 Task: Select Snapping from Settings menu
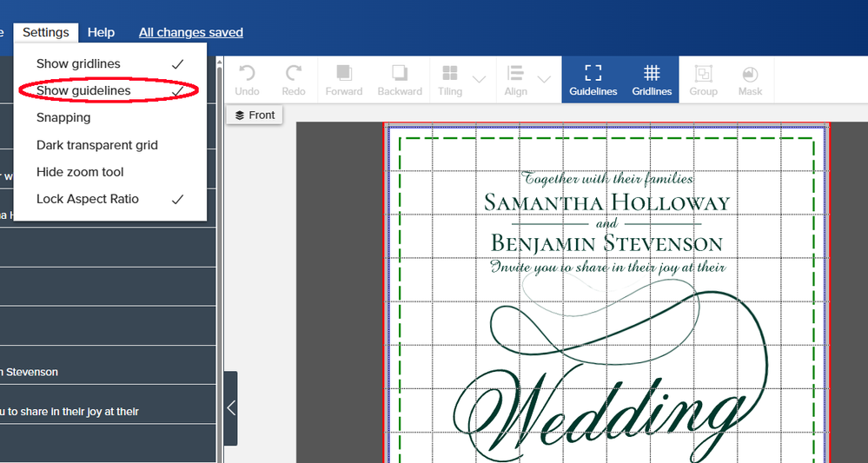pos(63,117)
